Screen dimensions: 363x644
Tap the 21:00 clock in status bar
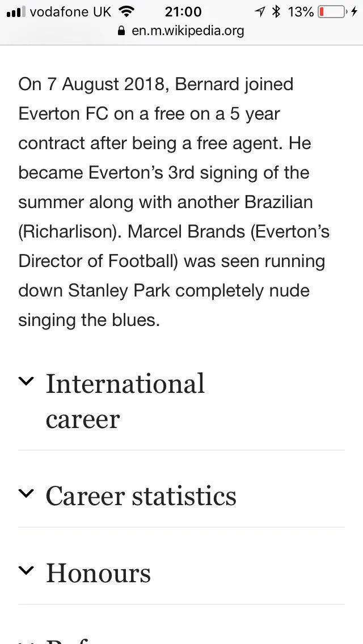coord(183,11)
